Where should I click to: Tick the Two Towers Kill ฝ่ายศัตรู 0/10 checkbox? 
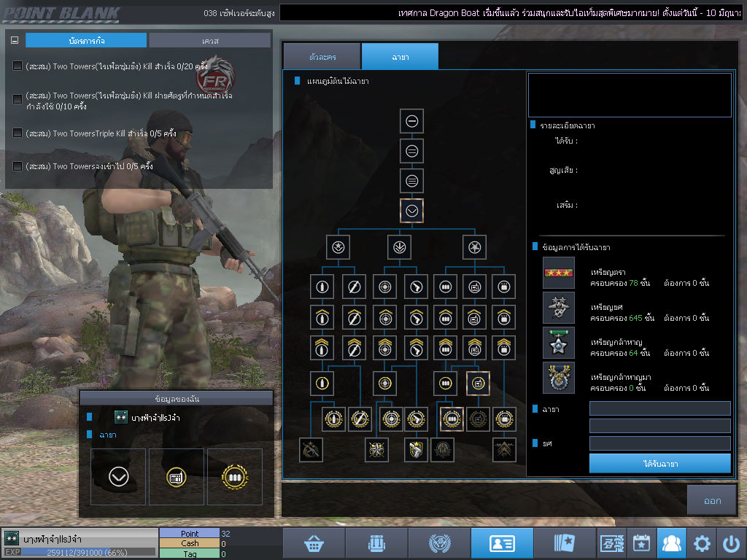coord(18,98)
